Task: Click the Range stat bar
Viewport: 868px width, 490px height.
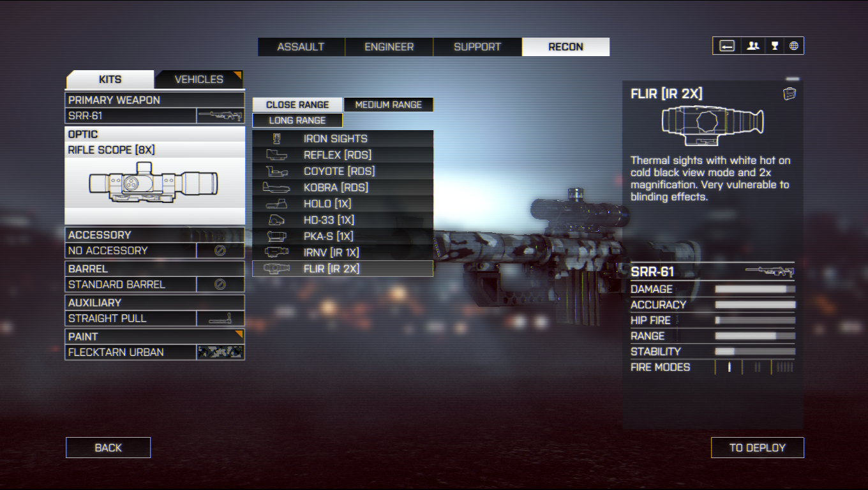Action: (x=755, y=336)
